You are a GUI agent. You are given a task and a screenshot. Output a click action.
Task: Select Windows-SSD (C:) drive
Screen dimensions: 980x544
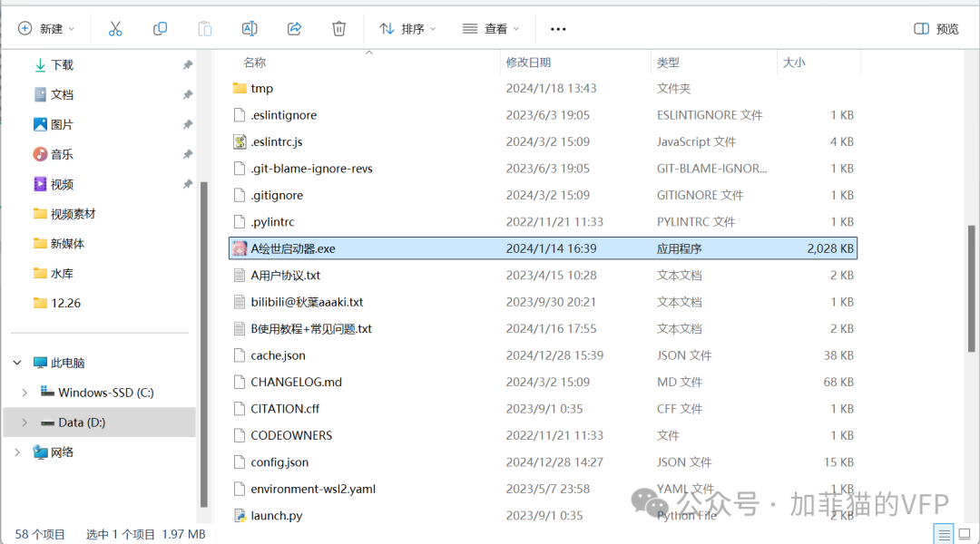click(105, 393)
